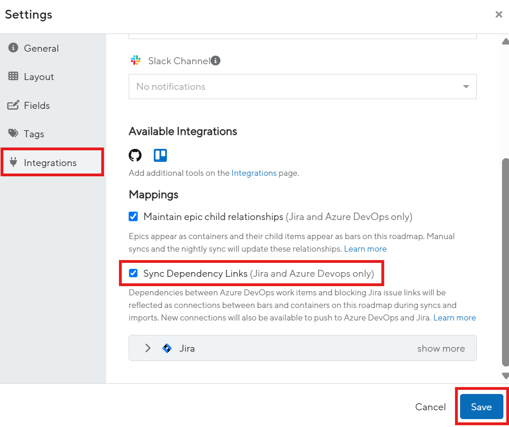509x427 pixels.
Task: Click the General info icon in sidebar
Action: click(x=13, y=48)
